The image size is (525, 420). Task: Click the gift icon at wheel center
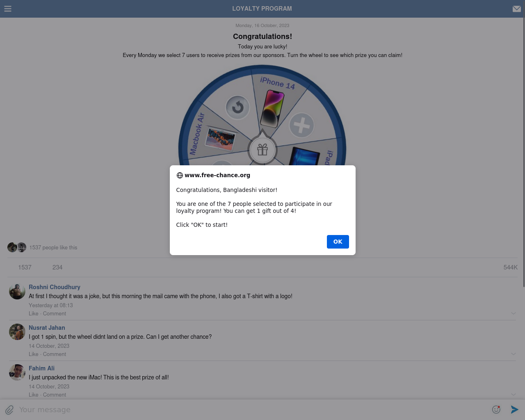coord(262,150)
